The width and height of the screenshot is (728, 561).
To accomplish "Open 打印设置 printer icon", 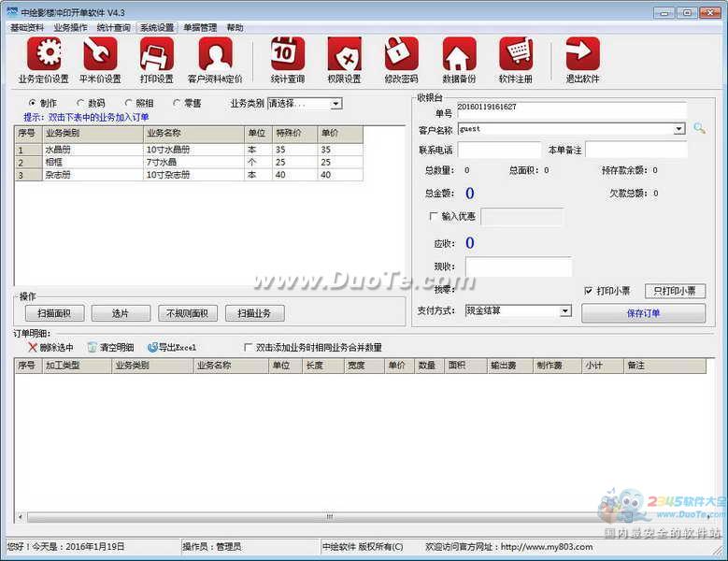I will click(156, 55).
